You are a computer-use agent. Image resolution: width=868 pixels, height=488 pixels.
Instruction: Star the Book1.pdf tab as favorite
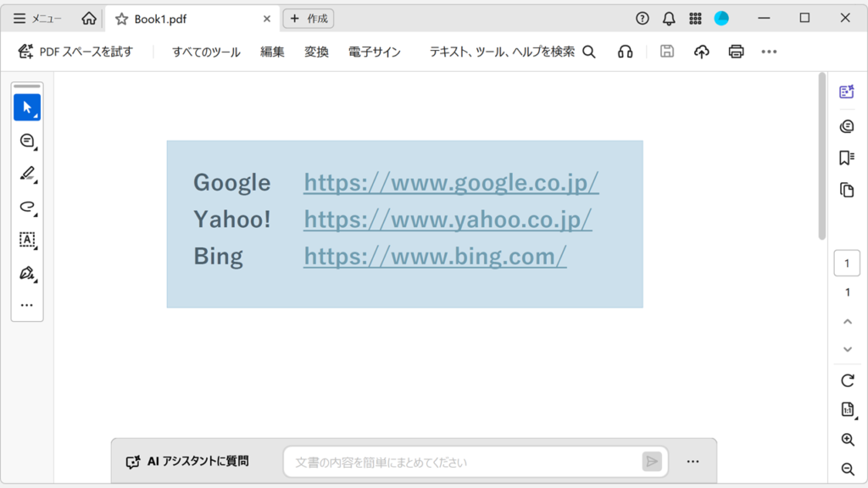click(121, 19)
